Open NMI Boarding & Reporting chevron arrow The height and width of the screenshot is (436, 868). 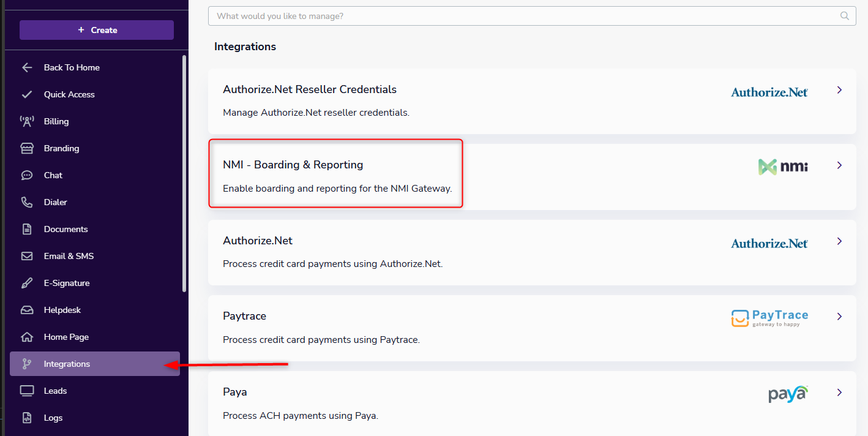coord(839,165)
